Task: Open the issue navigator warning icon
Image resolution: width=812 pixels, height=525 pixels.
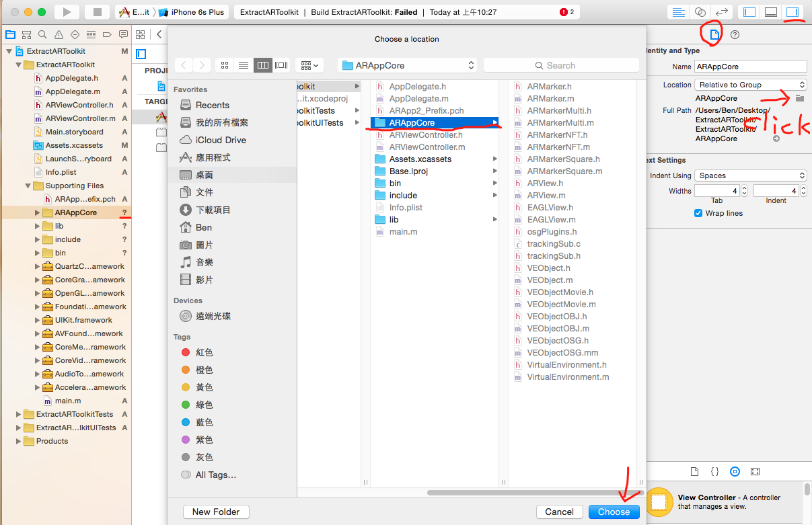Action: coord(57,34)
